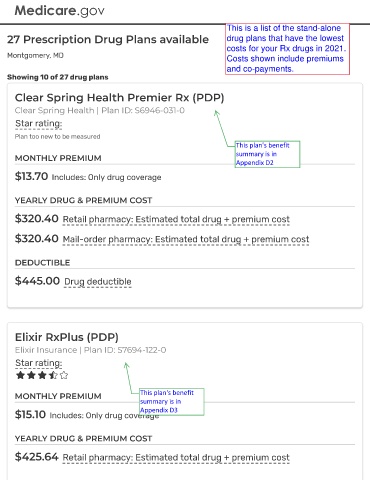Click the $445.00 deductible amount
Screen dimensions: 370x480
pos(37,281)
